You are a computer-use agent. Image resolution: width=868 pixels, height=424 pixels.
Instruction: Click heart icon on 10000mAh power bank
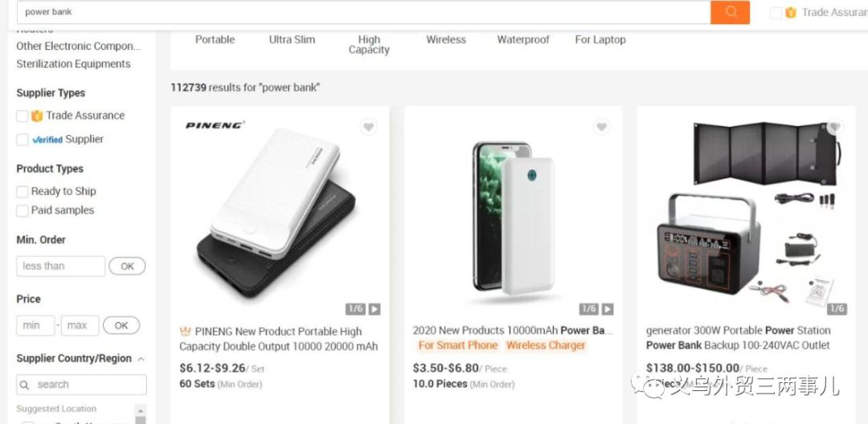pyautogui.click(x=601, y=127)
